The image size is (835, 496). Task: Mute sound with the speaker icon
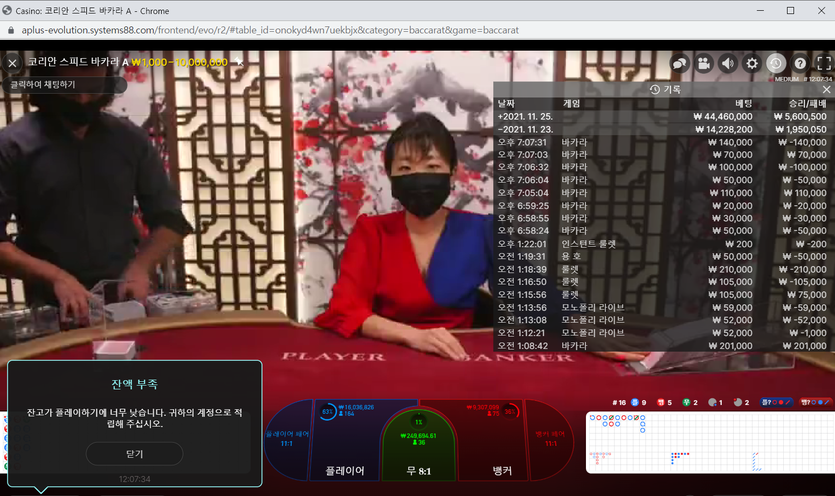tap(727, 64)
